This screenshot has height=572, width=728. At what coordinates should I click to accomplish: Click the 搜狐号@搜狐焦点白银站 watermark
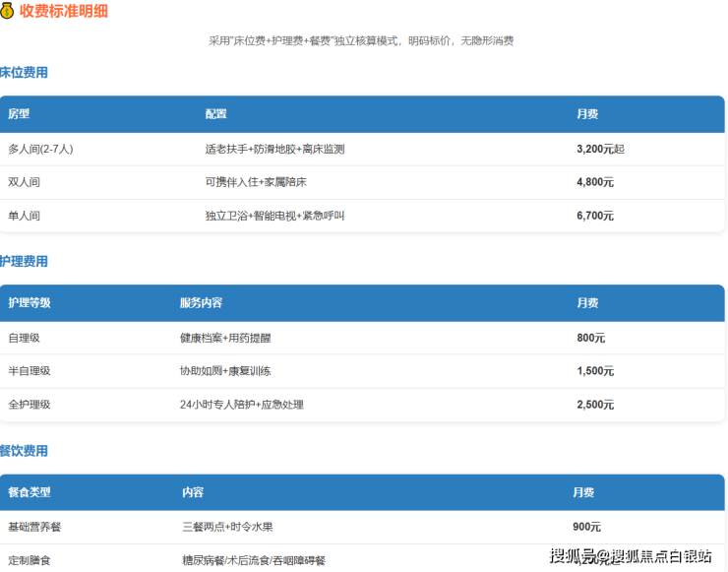pos(630,556)
